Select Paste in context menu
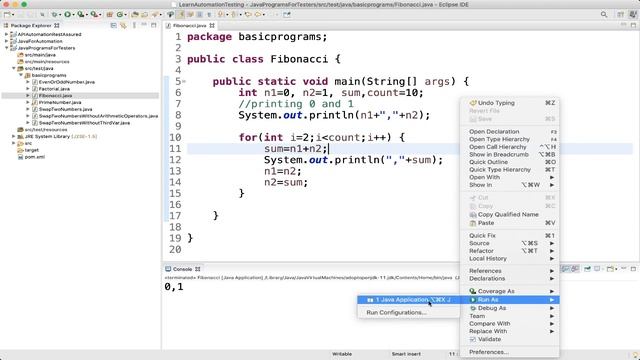 (510, 223)
